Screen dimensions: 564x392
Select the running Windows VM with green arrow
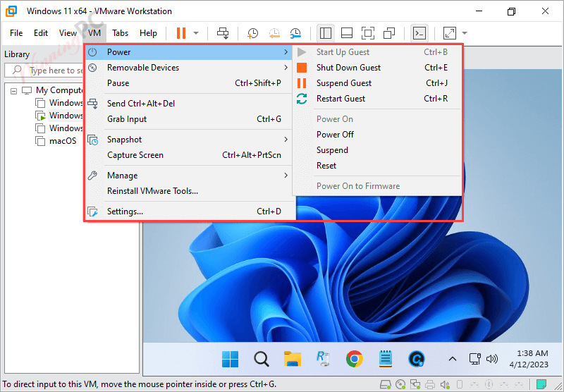pos(59,116)
